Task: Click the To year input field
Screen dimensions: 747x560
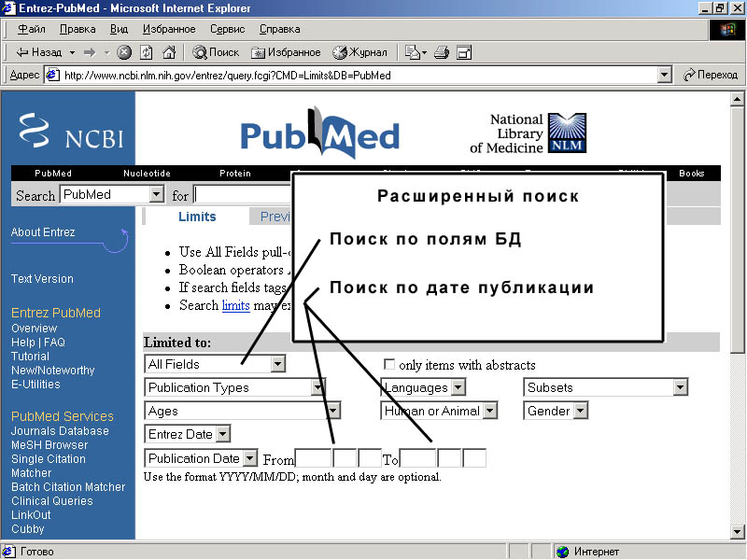Action: point(417,458)
